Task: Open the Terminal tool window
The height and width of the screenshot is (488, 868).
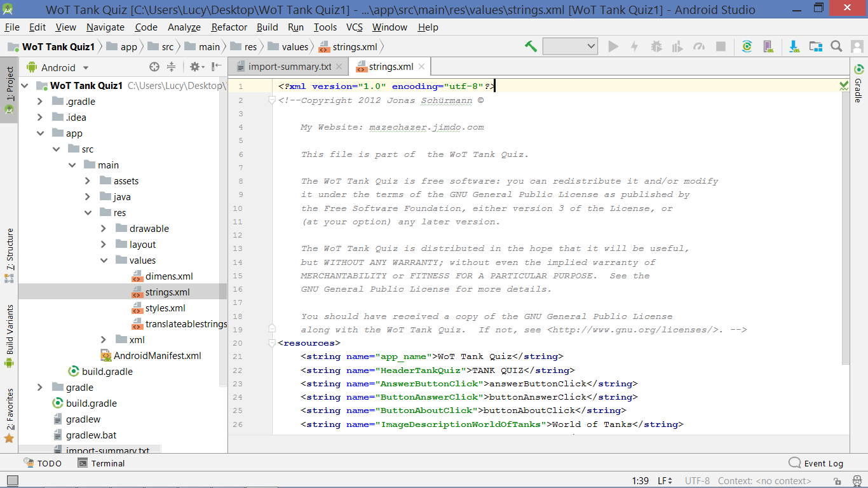Action: point(101,463)
